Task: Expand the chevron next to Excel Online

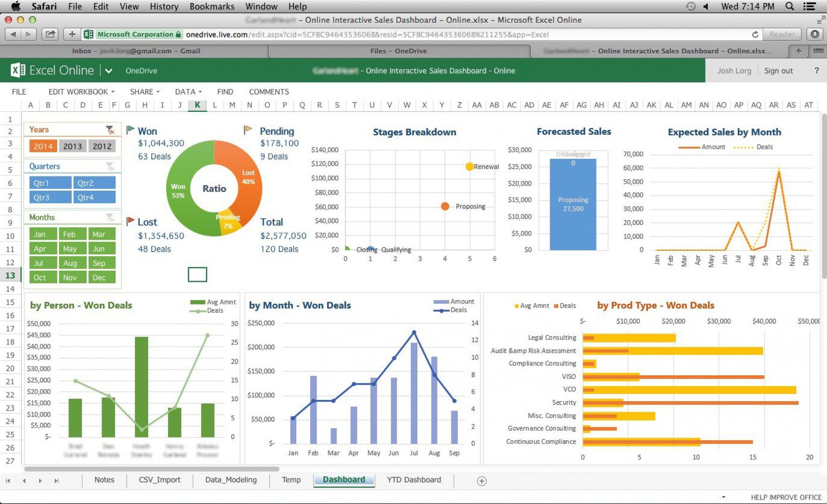Action: click(x=109, y=71)
